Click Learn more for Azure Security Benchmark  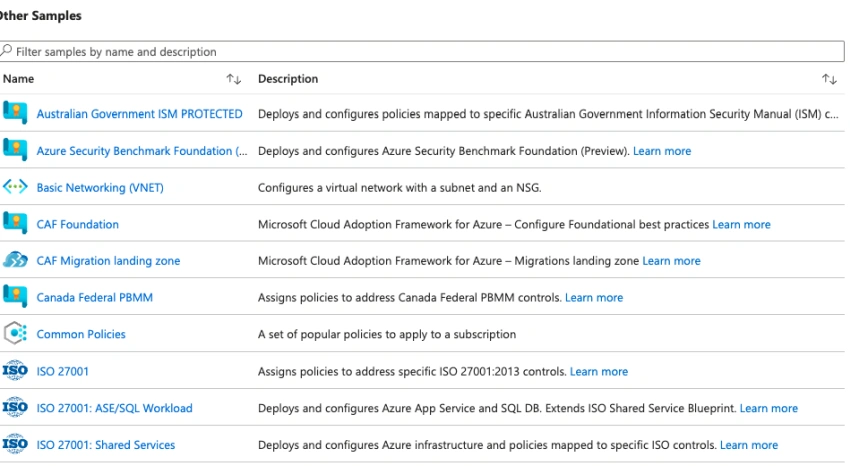[662, 151]
